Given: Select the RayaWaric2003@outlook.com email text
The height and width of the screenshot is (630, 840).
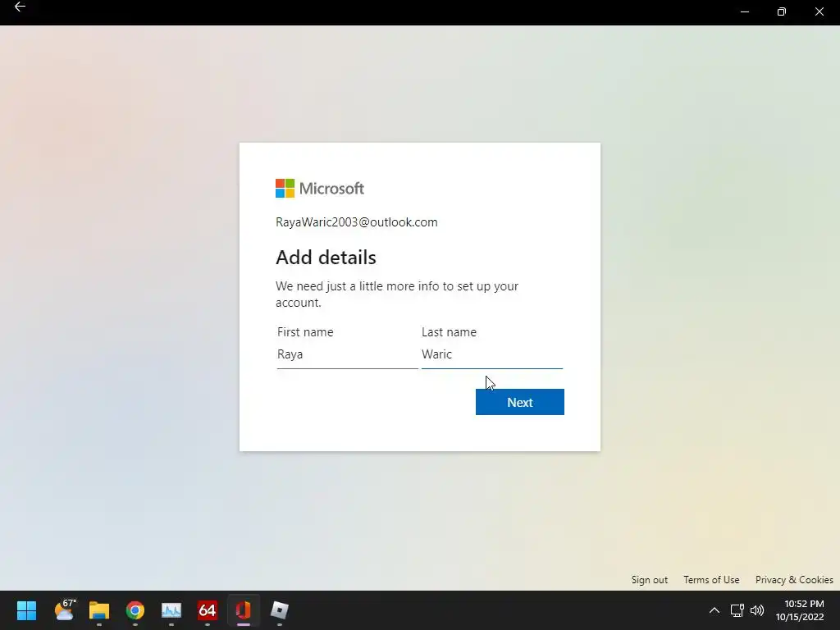Looking at the screenshot, I should click(x=356, y=222).
